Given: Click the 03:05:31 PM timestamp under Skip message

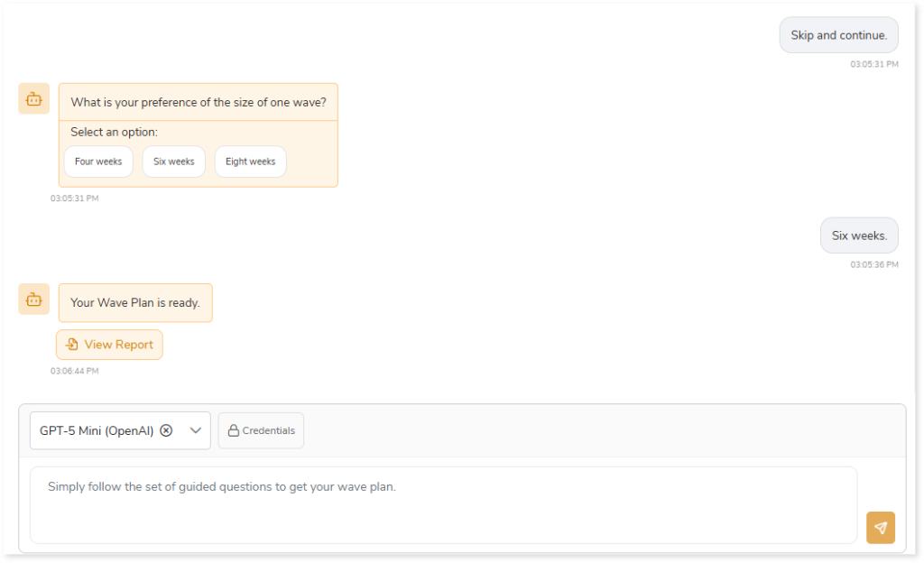Looking at the screenshot, I should pyautogui.click(x=873, y=65).
